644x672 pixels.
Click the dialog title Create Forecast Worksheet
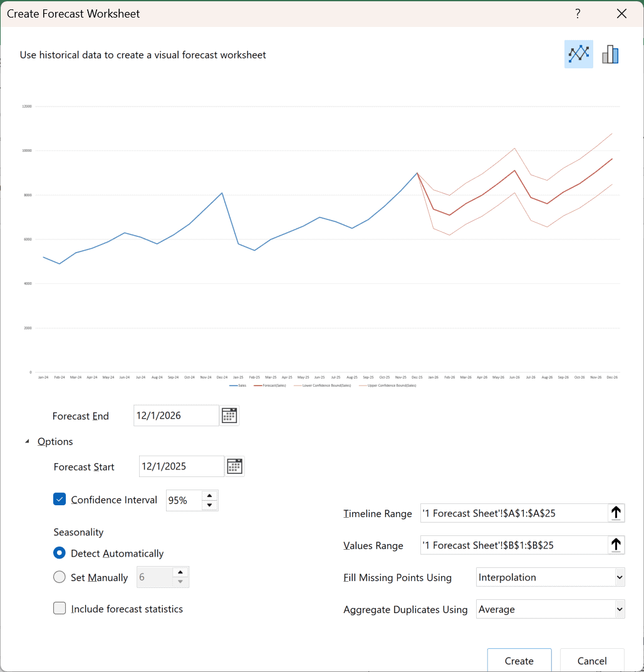point(73,14)
